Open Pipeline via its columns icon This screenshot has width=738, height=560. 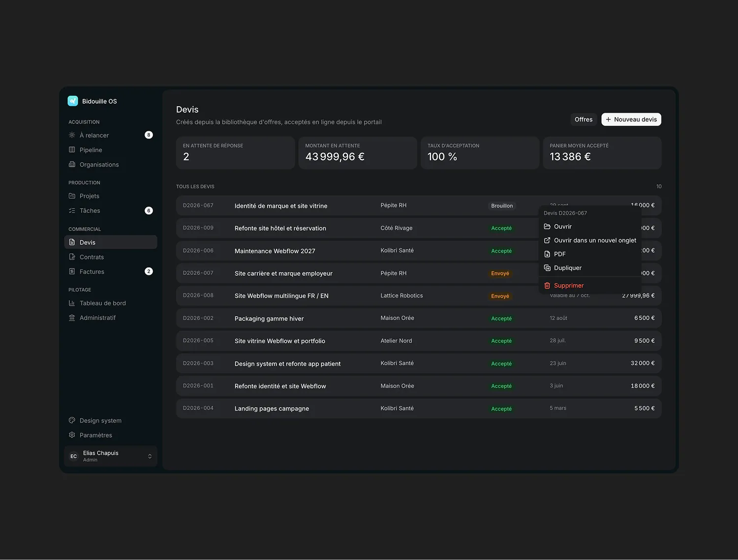click(72, 149)
